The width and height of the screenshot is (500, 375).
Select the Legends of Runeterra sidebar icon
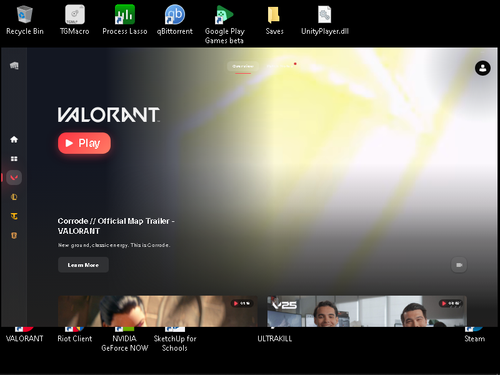[x=14, y=236]
